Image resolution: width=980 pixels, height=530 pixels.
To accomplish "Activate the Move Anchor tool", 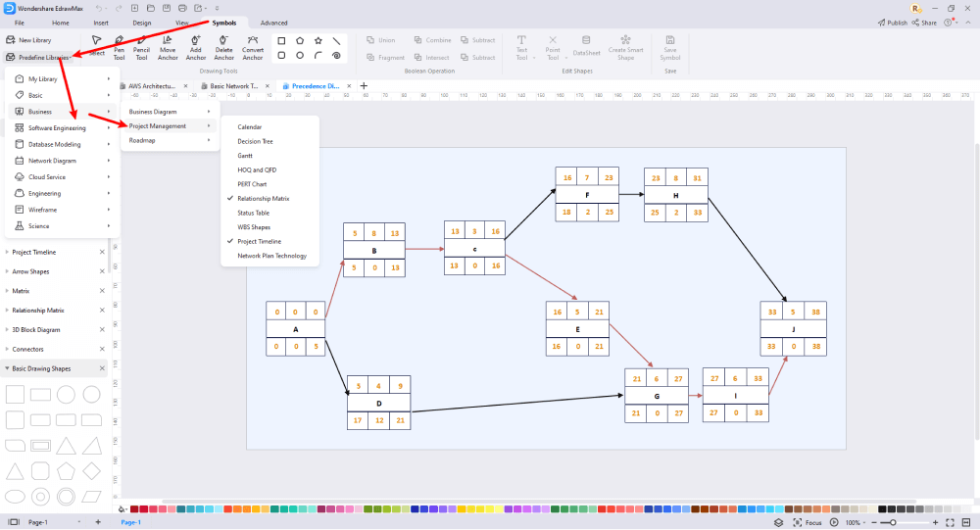I will point(168,48).
